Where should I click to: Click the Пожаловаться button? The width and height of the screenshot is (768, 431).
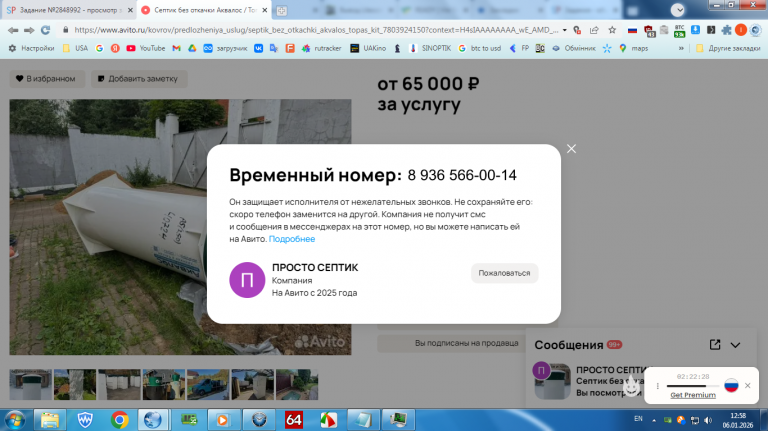click(x=504, y=273)
